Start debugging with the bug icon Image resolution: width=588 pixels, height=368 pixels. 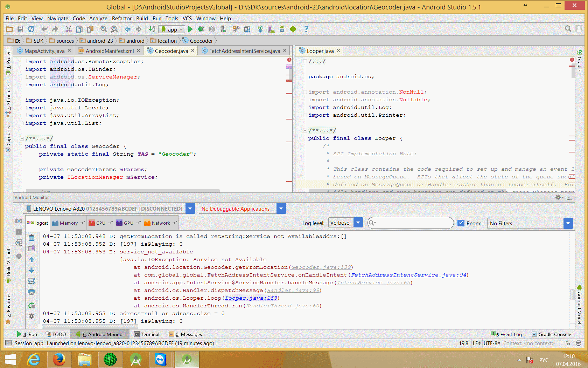point(201,29)
